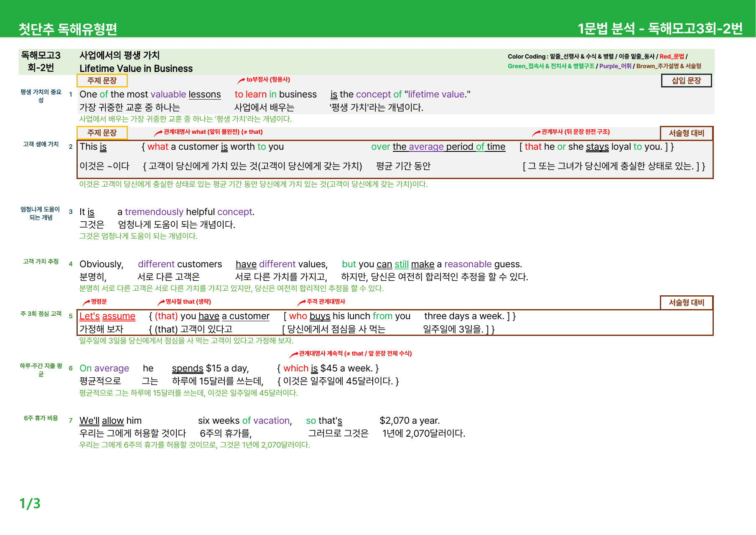This screenshot has height=535, width=756.
Task: Click the phrase 'On average'
Action: pyautogui.click(x=104, y=369)
